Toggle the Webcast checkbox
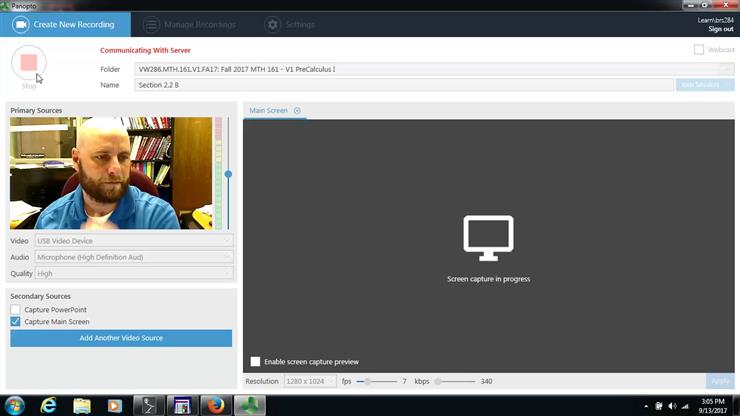 coord(699,49)
